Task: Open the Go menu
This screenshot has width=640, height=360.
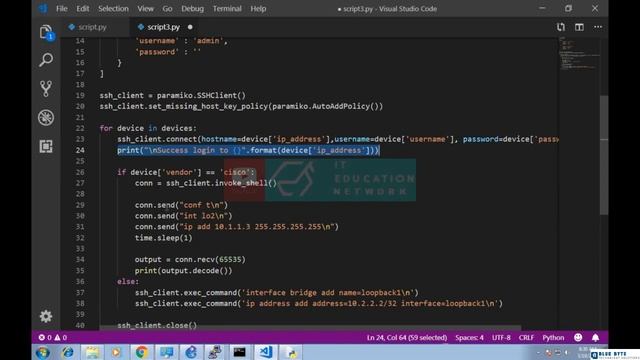Action: pyautogui.click(x=167, y=9)
